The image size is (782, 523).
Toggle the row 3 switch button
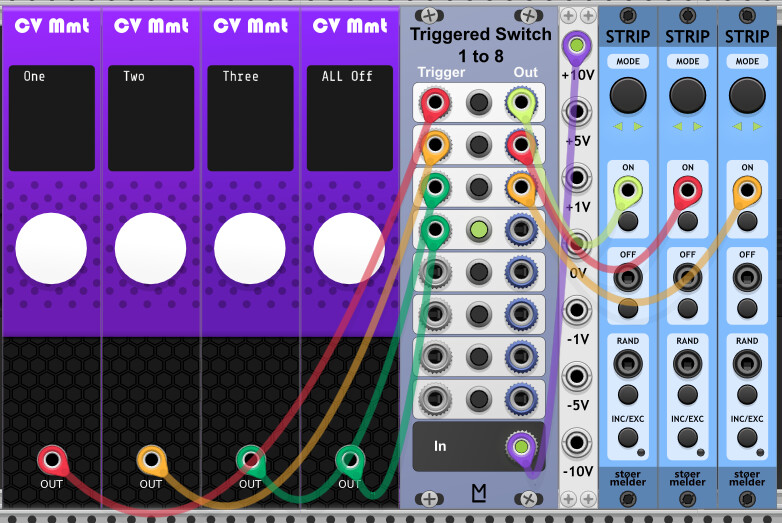tap(479, 187)
